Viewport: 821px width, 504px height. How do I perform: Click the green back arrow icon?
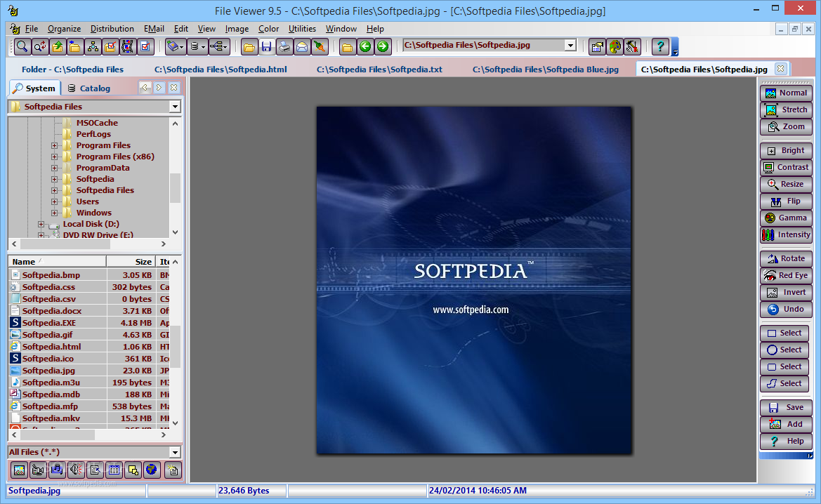pyautogui.click(x=365, y=46)
